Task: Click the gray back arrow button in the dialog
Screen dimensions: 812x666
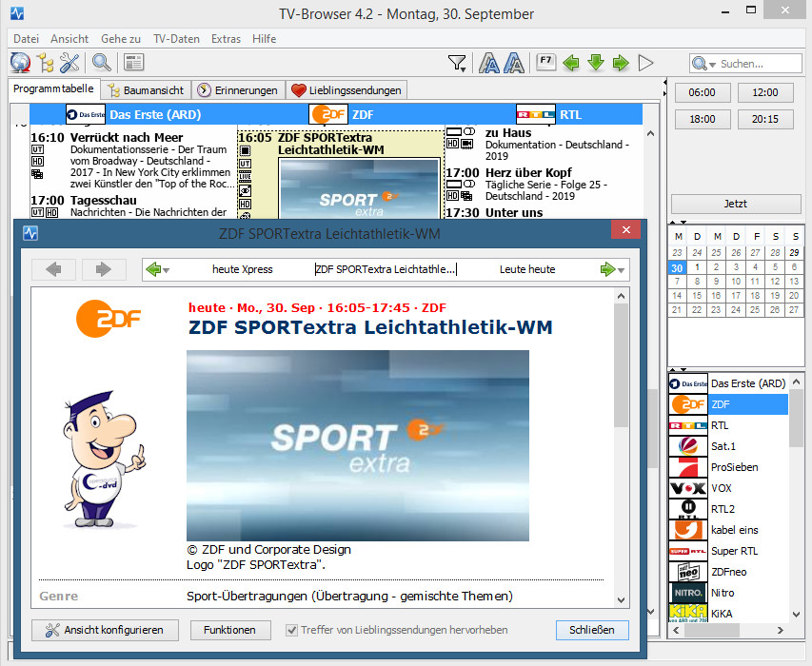Action: [53, 269]
